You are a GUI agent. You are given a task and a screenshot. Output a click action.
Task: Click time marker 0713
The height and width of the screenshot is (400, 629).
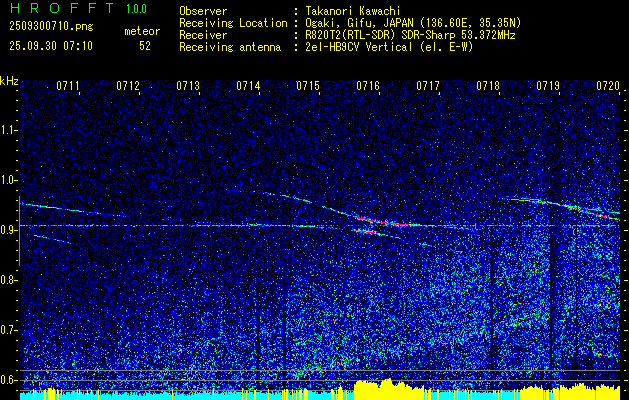pyautogui.click(x=188, y=86)
